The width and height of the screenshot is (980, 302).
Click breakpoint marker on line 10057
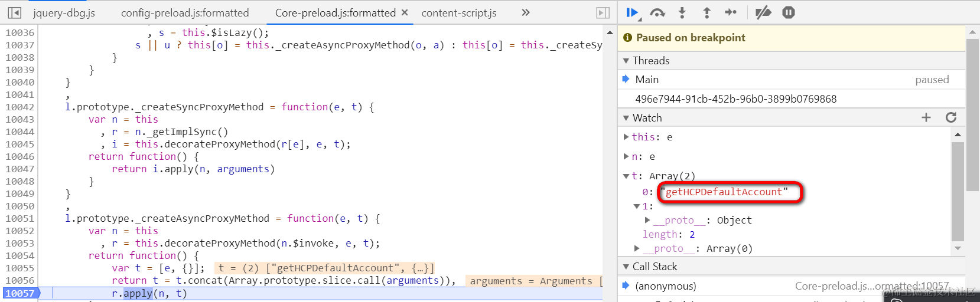20,293
